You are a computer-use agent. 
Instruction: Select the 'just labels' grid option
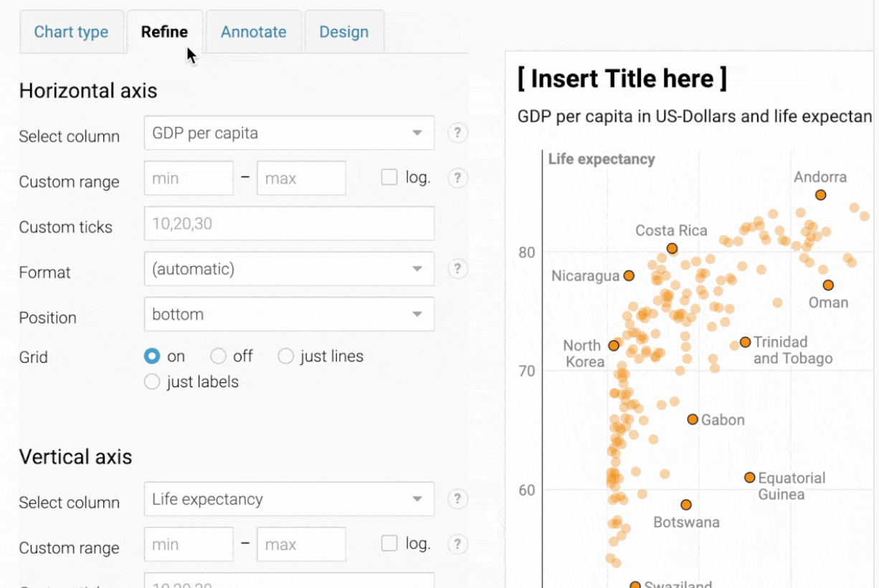[x=152, y=381]
